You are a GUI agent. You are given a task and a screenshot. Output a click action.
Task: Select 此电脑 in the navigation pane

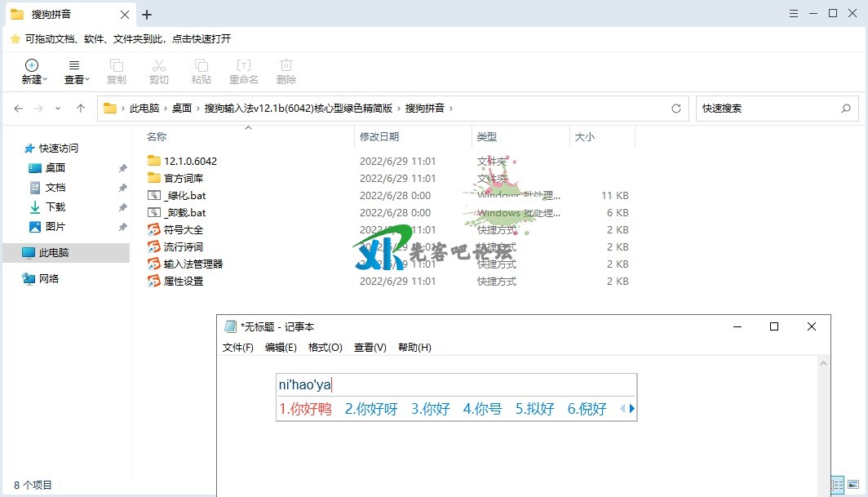pyautogui.click(x=54, y=253)
